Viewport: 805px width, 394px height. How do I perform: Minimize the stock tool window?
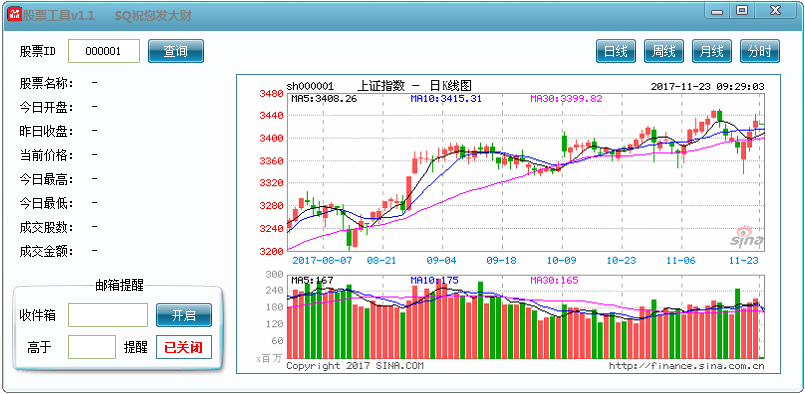click(717, 11)
